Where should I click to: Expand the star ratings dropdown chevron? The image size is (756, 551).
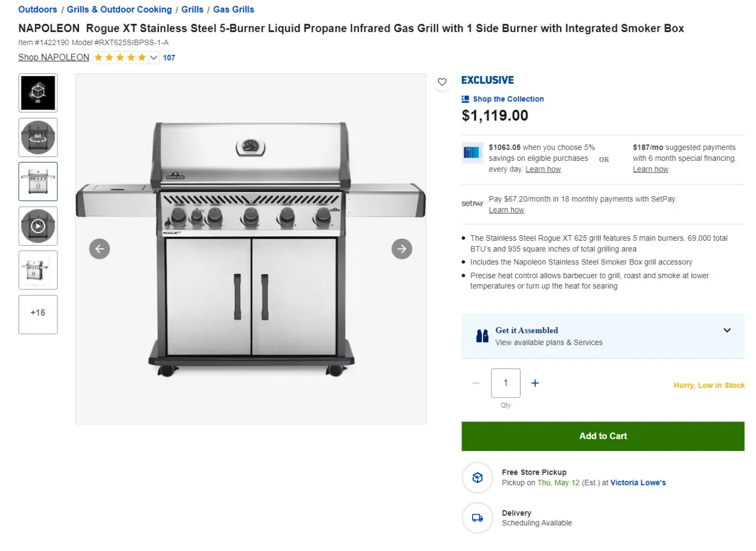154,57
